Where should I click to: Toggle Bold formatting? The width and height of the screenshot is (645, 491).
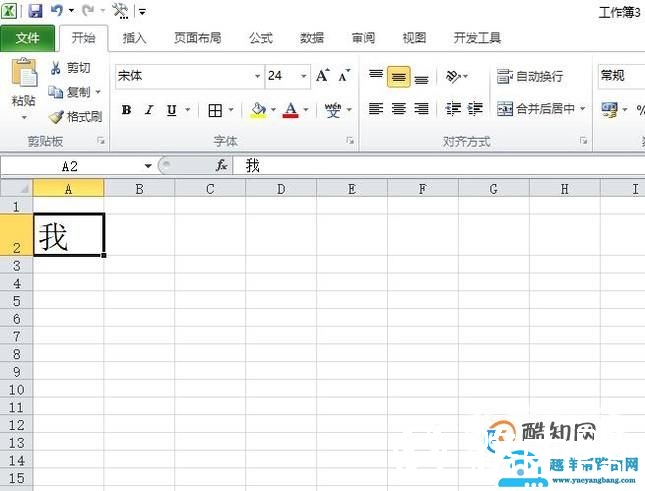coord(127,110)
